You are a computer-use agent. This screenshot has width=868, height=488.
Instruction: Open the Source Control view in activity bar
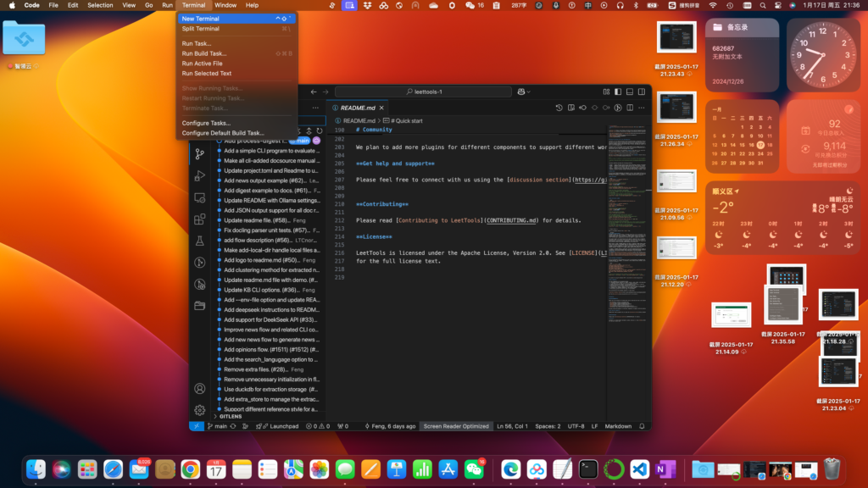(200, 154)
